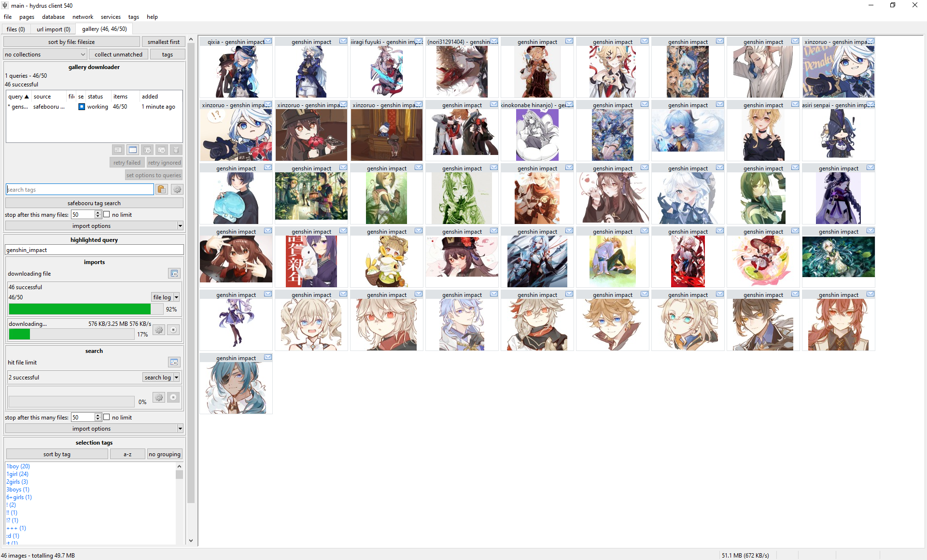Image resolution: width=927 pixels, height=560 pixels.
Task: Toggle the no limit checkbox
Action: pos(107,214)
